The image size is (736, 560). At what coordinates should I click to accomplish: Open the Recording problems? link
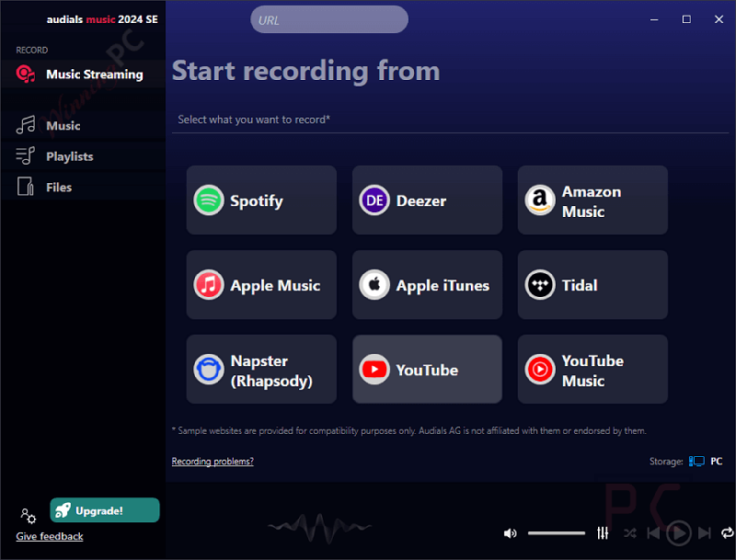coord(213,461)
